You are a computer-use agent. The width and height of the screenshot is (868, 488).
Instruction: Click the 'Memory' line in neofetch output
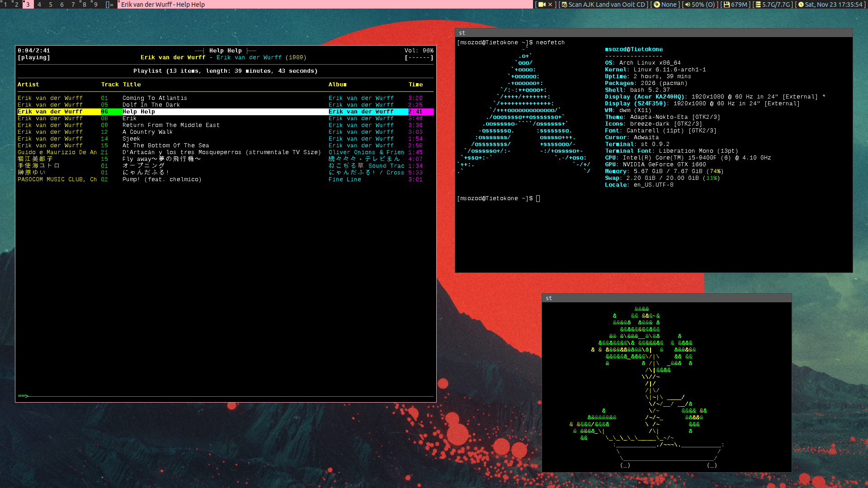tap(664, 171)
